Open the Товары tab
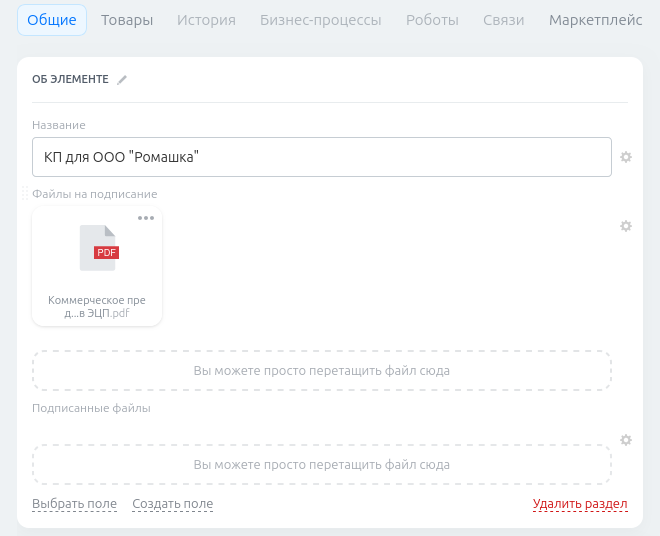660x536 pixels. (127, 20)
